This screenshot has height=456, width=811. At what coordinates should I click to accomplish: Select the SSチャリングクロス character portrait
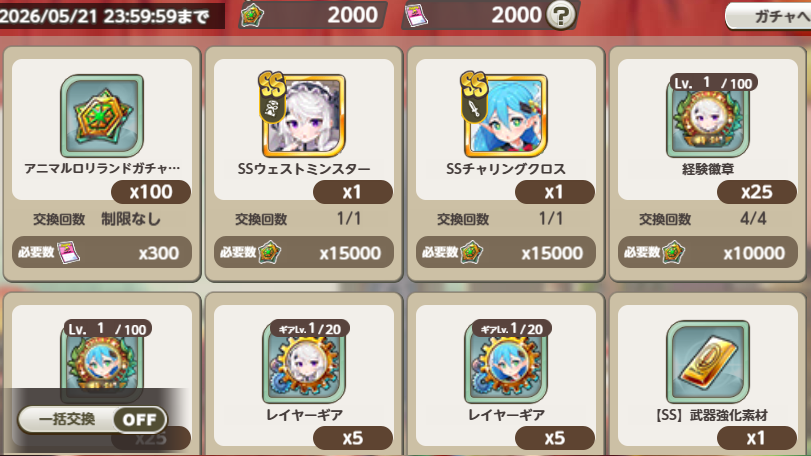click(504, 115)
